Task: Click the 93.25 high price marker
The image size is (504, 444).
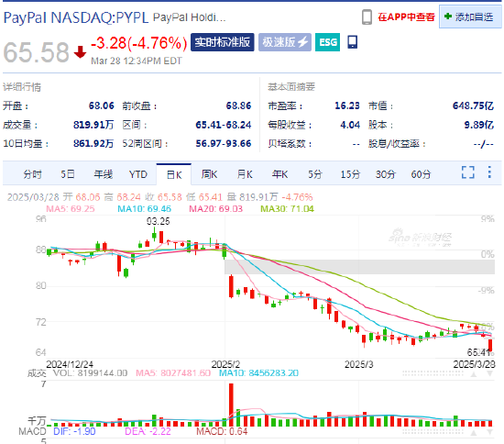Action: (158, 221)
